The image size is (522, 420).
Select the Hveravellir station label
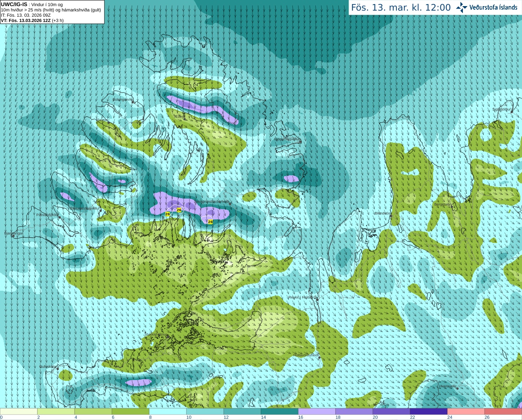[448, 386]
